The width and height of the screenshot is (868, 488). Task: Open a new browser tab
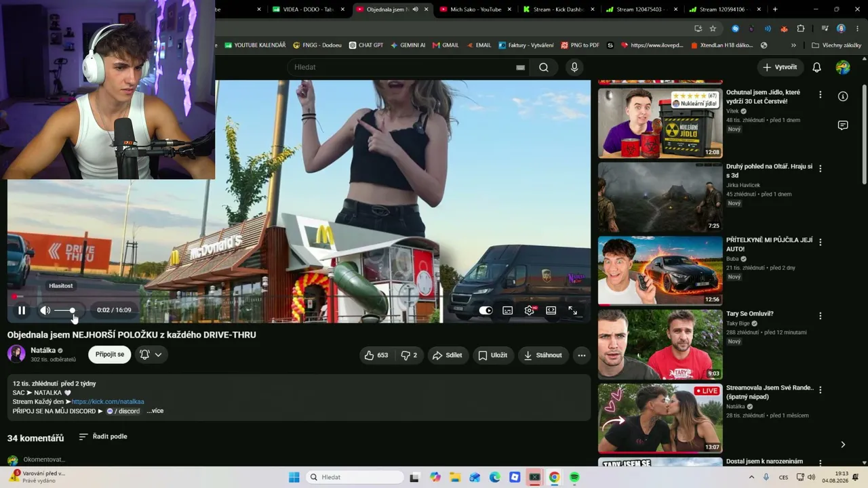[x=775, y=9]
